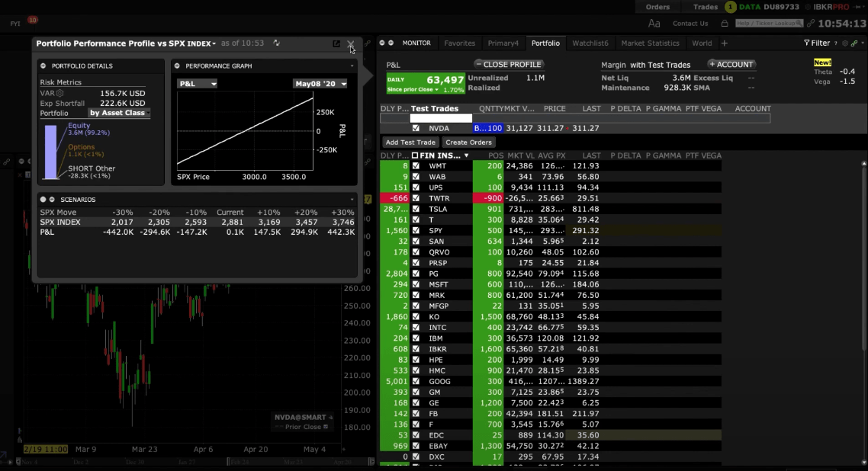Screen dimensions: 868x471
Task: Uncheck the GOOG row checkbox
Action: (416, 381)
